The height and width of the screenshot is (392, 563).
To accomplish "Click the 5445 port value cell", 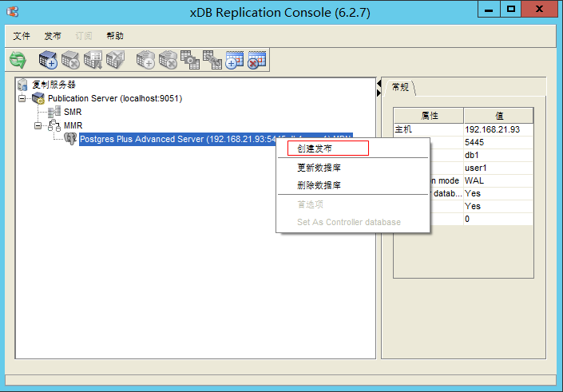I will click(x=498, y=143).
